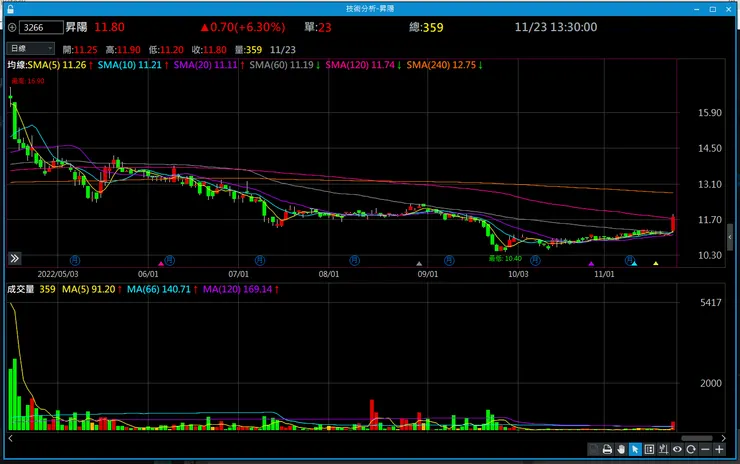Click the right scroll arrow below volume chart

(723, 438)
